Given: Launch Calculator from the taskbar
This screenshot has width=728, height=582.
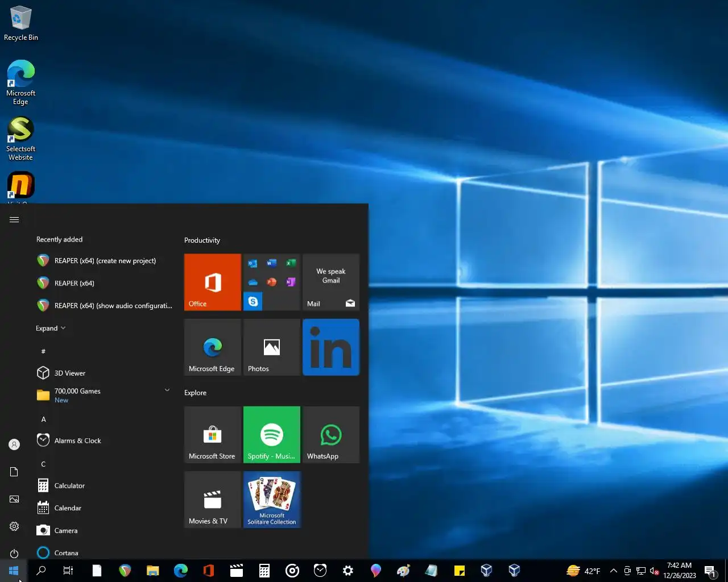Looking at the screenshot, I should (x=264, y=571).
